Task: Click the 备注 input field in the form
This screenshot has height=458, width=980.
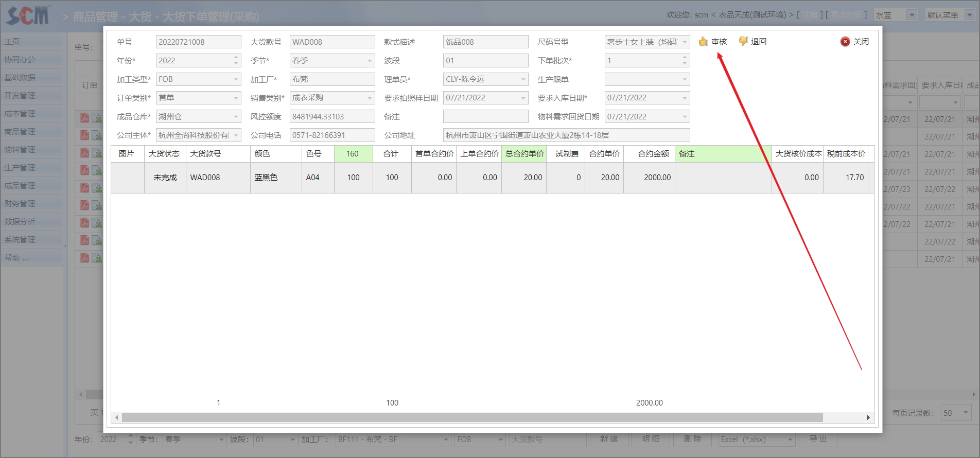Action: [x=485, y=117]
